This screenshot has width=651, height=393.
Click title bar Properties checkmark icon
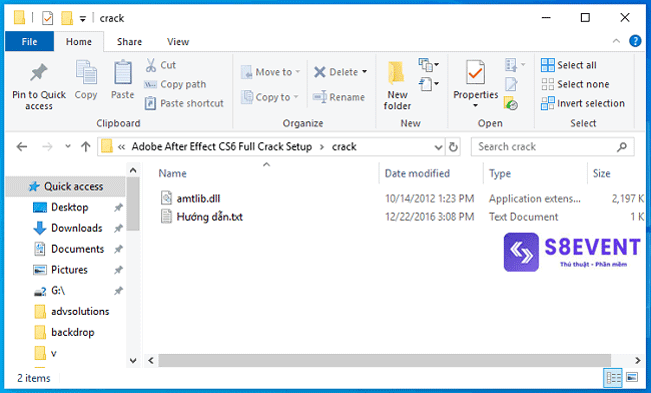coord(48,18)
